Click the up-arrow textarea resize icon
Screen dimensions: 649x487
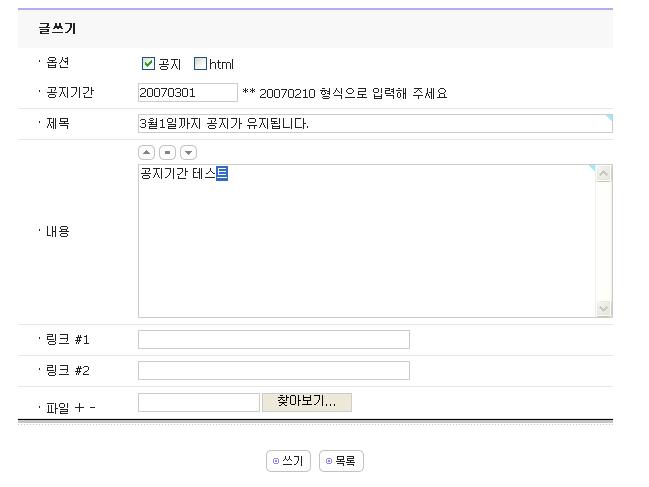point(146,153)
